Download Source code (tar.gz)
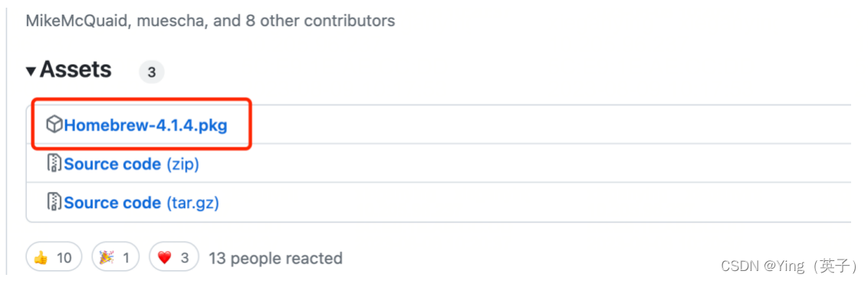Image resolution: width=868 pixels, height=281 pixels. click(x=142, y=203)
